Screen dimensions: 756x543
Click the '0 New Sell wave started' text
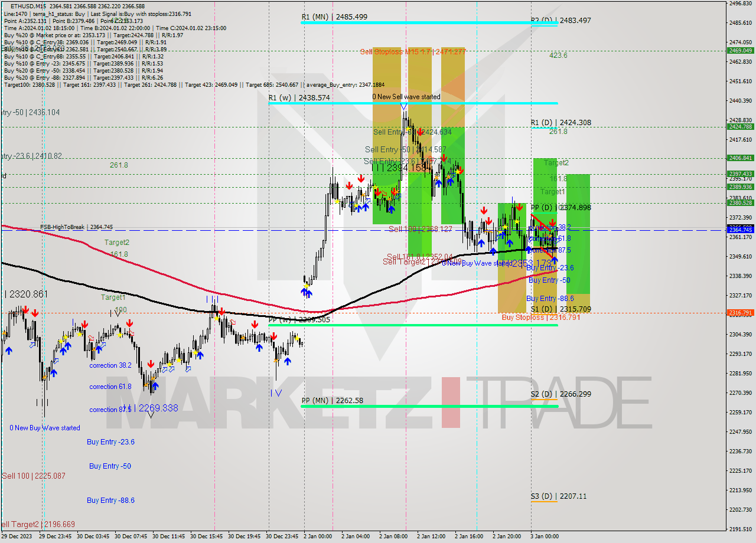[406, 97]
